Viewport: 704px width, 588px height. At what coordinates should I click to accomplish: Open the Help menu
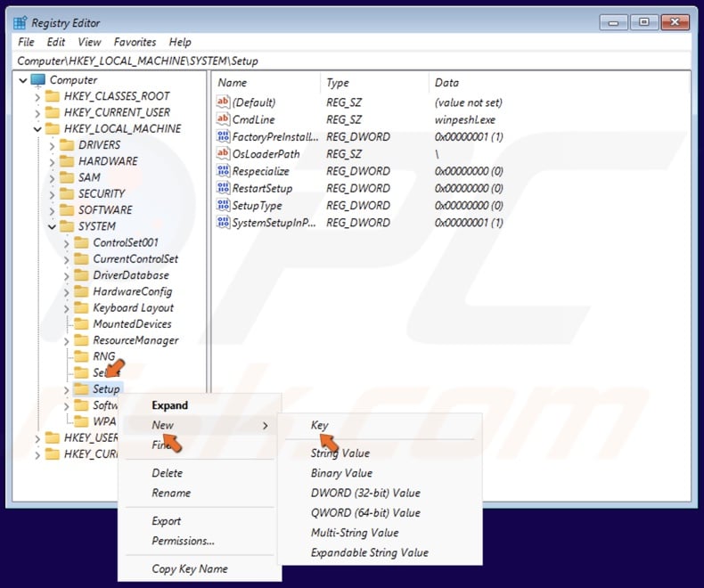180,42
